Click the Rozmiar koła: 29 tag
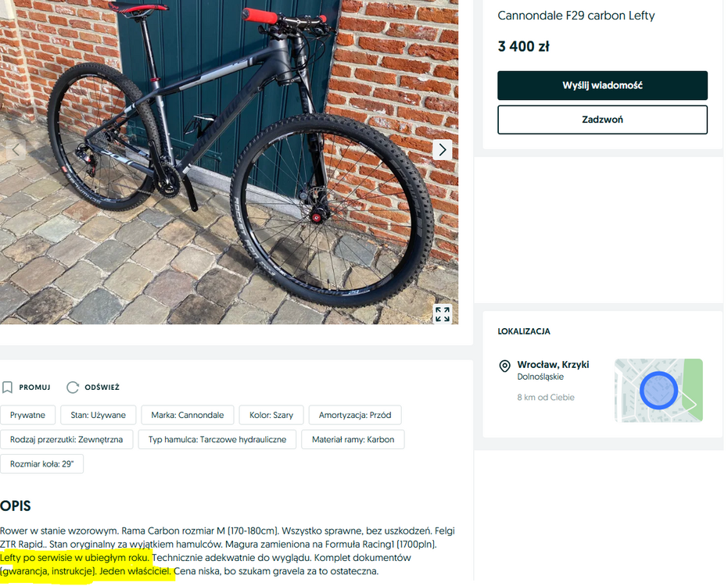The image size is (728, 586). tap(42, 463)
